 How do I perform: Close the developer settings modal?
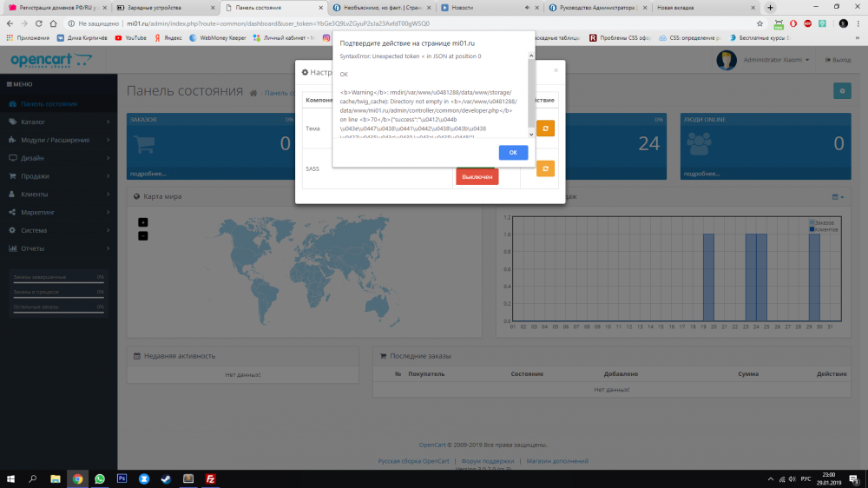pyautogui.click(x=556, y=70)
